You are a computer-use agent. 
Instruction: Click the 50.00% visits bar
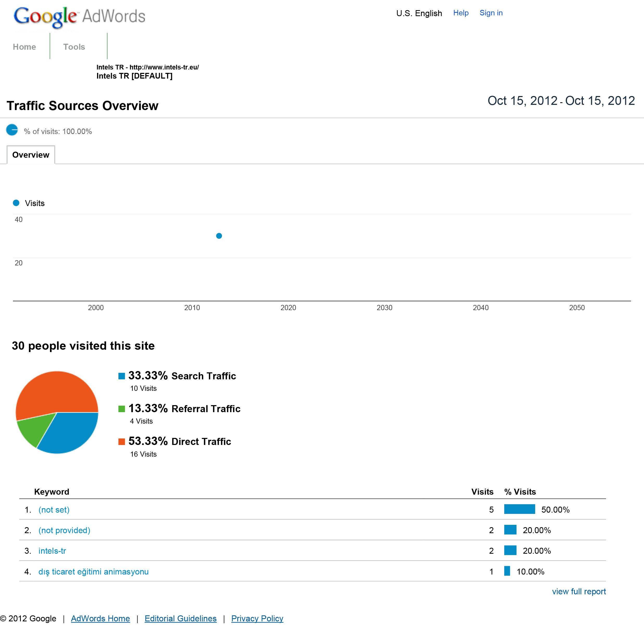pyautogui.click(x=519, y=509)
